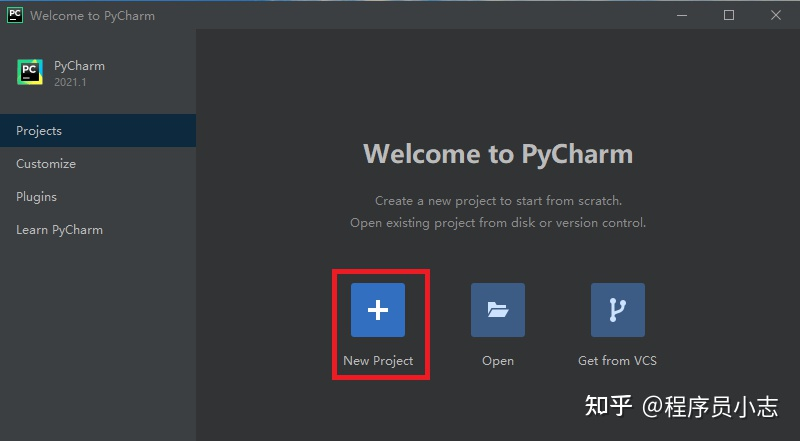Open the Plugins tab
The height and width of the screenshot is (441, 800).
tap(98, 197)
